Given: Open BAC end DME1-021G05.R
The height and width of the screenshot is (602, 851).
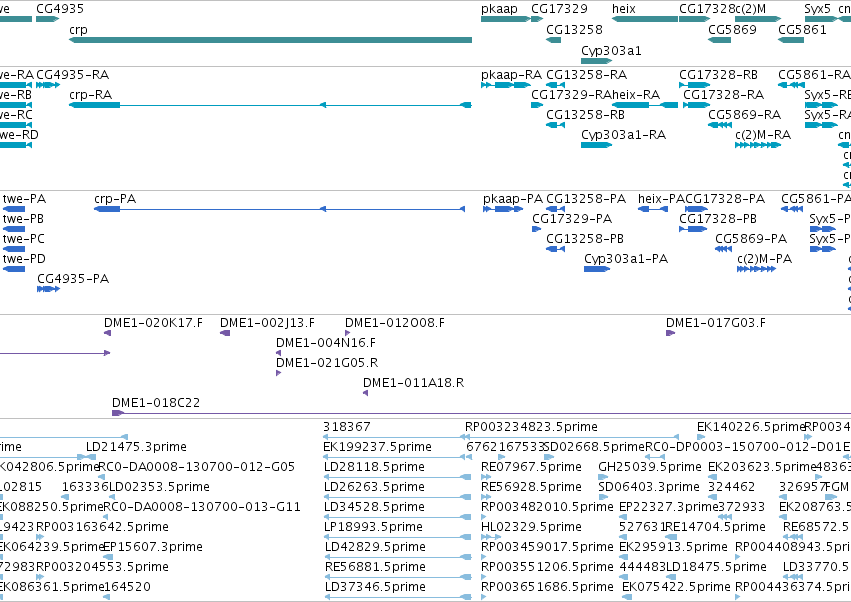Looking at the screenshot, I should pos(278,373).
